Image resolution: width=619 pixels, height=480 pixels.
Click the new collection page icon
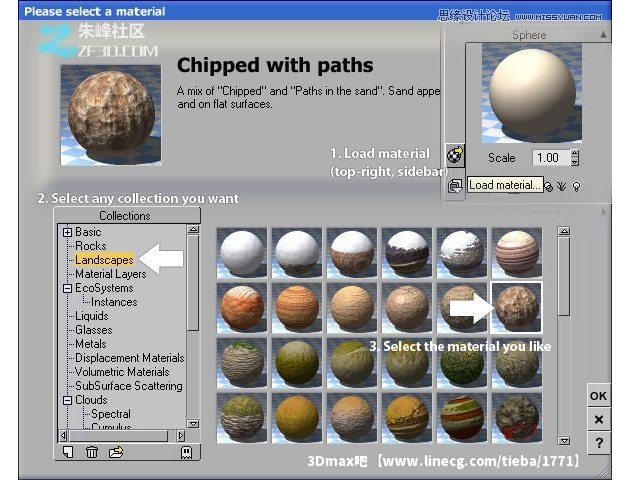click(x=68, y=452)
